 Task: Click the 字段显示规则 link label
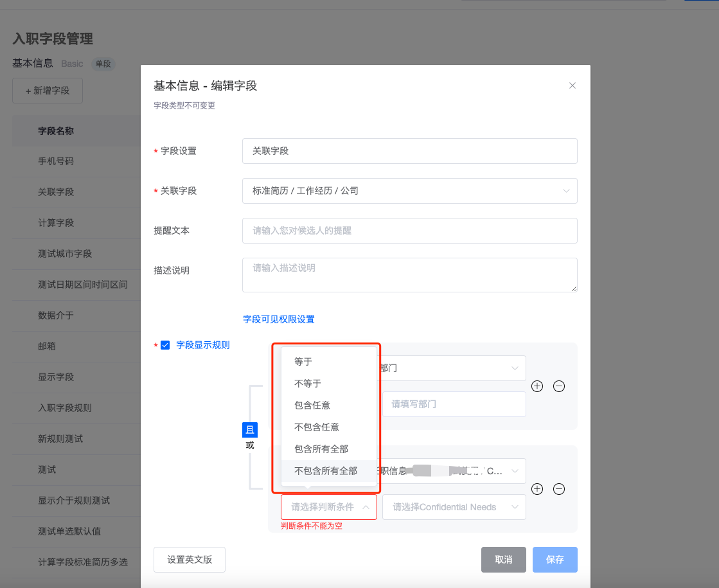tap(202, 345)
